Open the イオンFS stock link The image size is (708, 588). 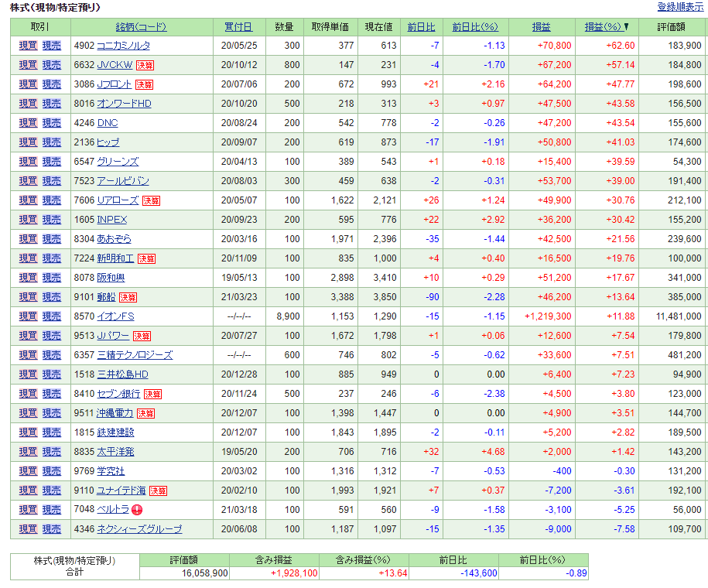[x=115, y=316]
